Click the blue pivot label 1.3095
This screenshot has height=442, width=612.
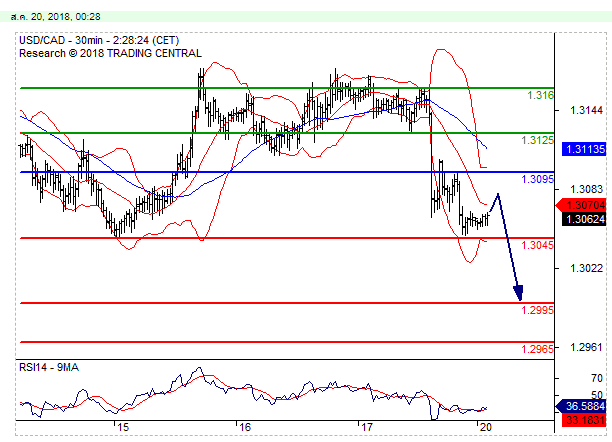pos(537,179)
